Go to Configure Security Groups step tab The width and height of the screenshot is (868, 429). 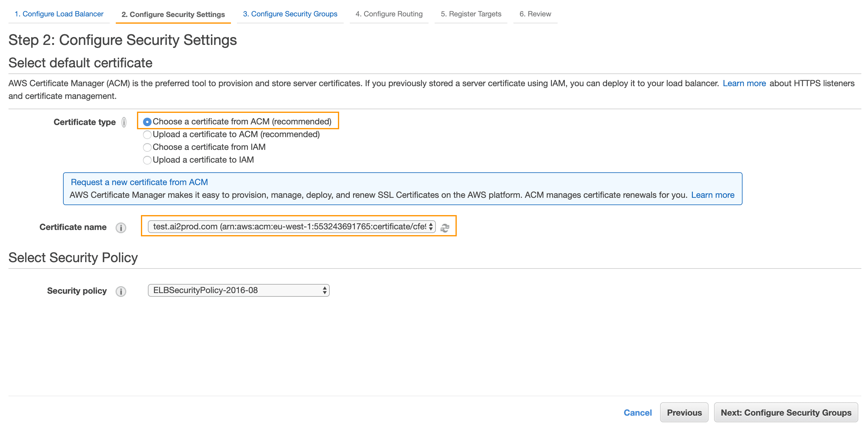tap(290, 14)
